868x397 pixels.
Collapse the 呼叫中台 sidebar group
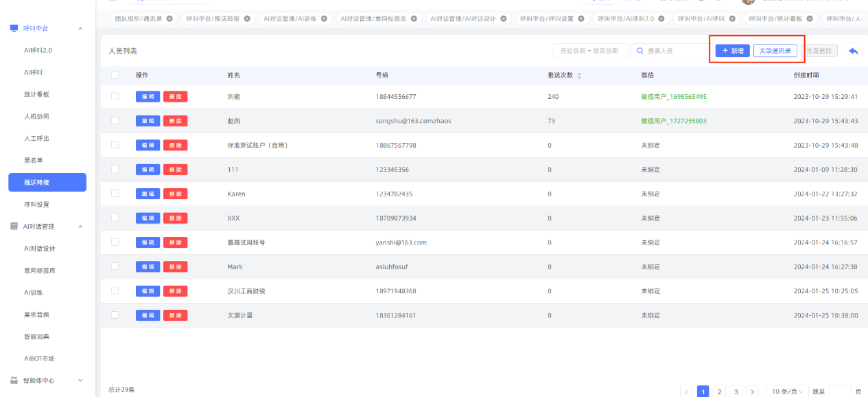pos(80,28)
